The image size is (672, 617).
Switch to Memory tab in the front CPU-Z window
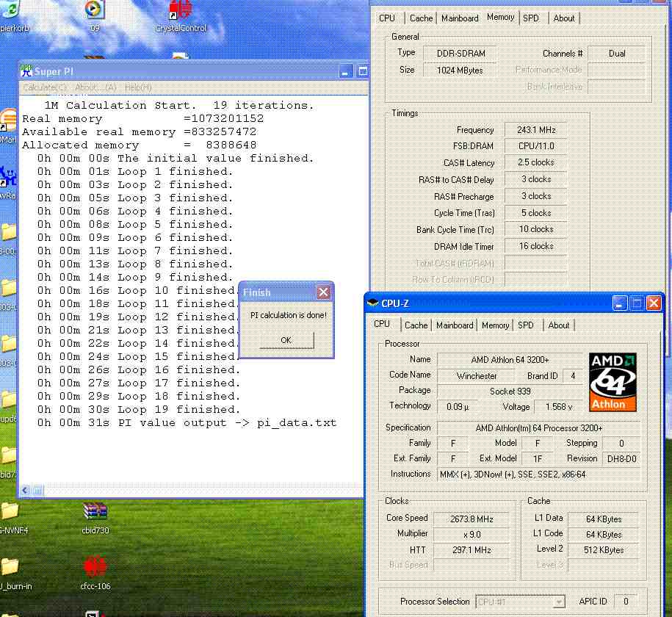(496, 325)
